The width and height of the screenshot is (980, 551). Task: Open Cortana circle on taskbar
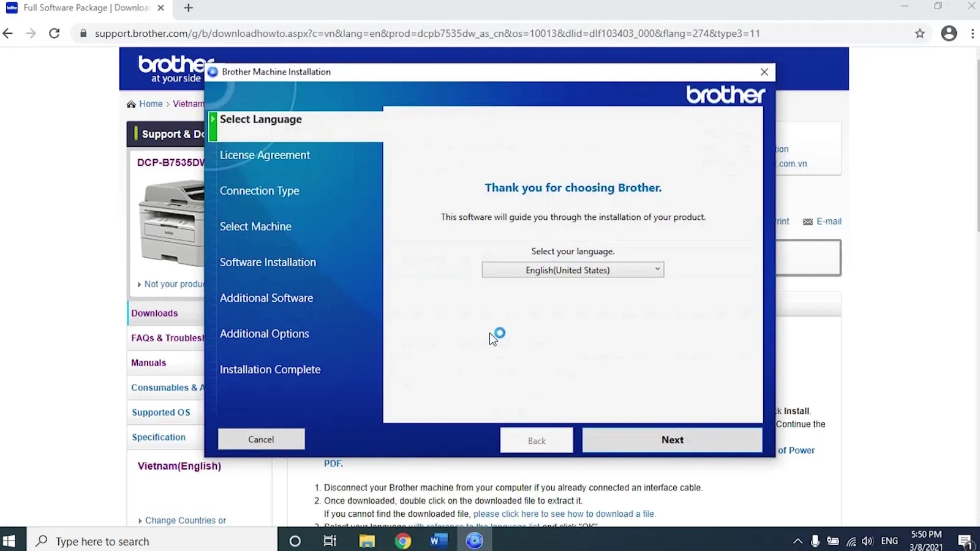click(x=295, y=541)
